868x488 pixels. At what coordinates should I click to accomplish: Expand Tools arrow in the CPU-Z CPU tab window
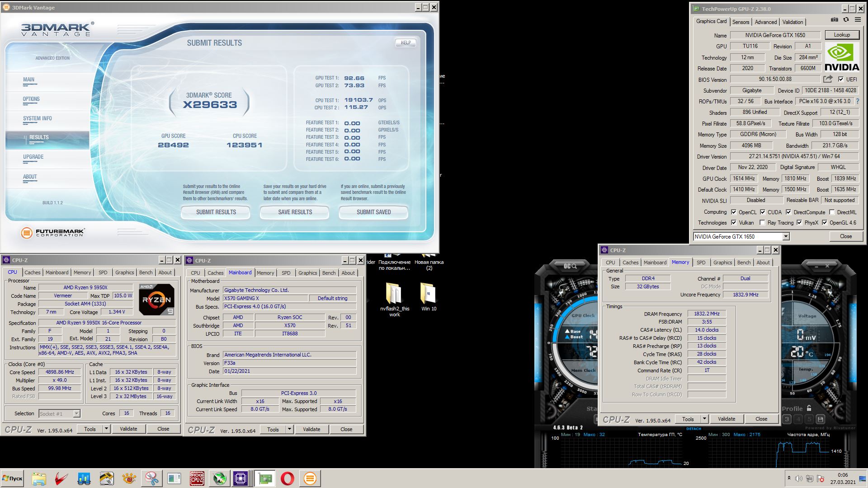[106, 429]
